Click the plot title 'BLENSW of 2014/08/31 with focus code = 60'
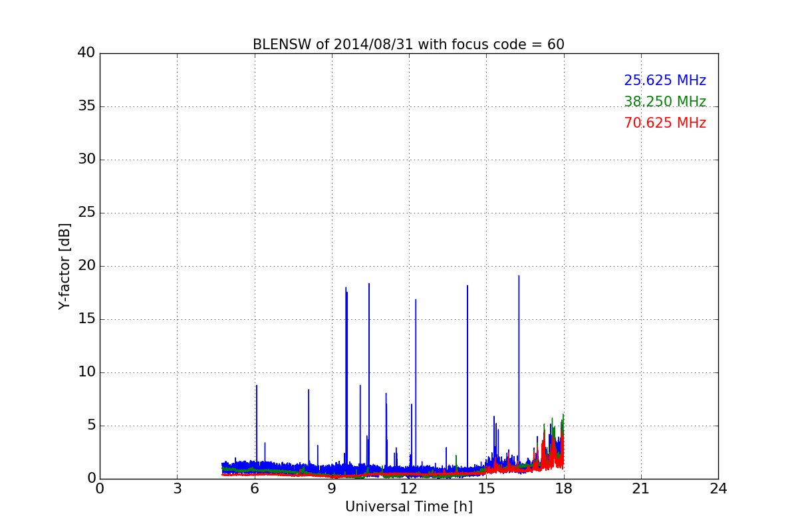This screenshot has height=532, width=798. [x=408, y=45]
